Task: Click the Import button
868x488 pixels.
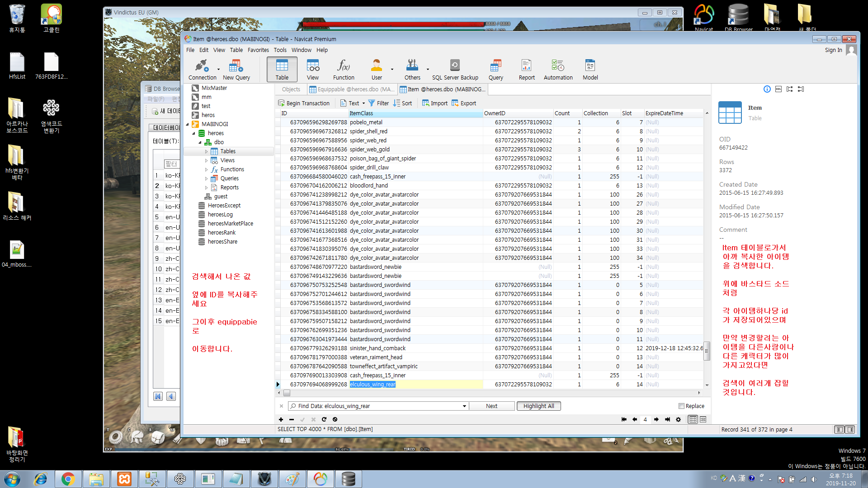Action: tap(434, 103)
